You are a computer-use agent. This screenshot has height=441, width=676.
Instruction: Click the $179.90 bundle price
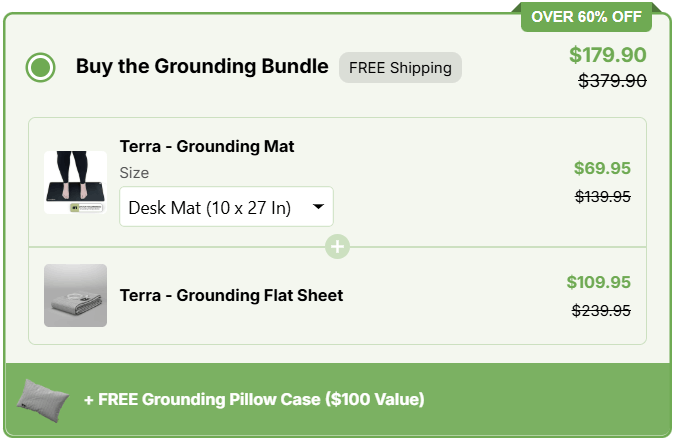coord(607,55)
